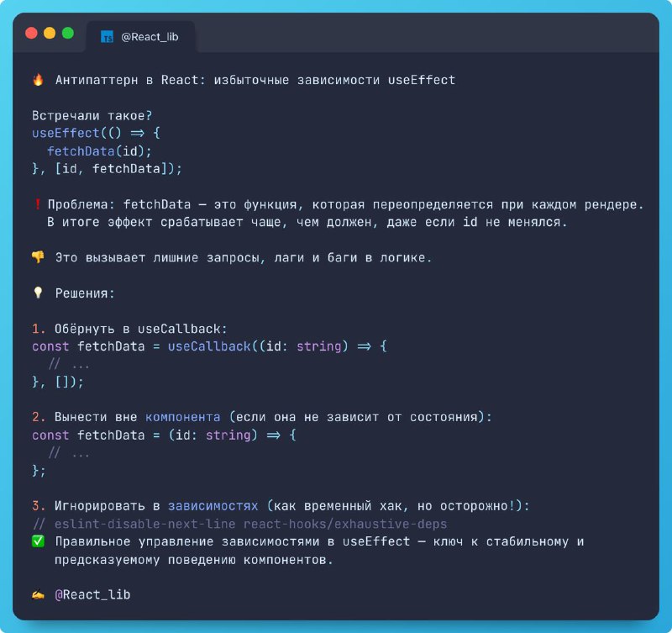Click the TS file icon in tab
This screenshot has height=633, width=672.
pos(107,37)
